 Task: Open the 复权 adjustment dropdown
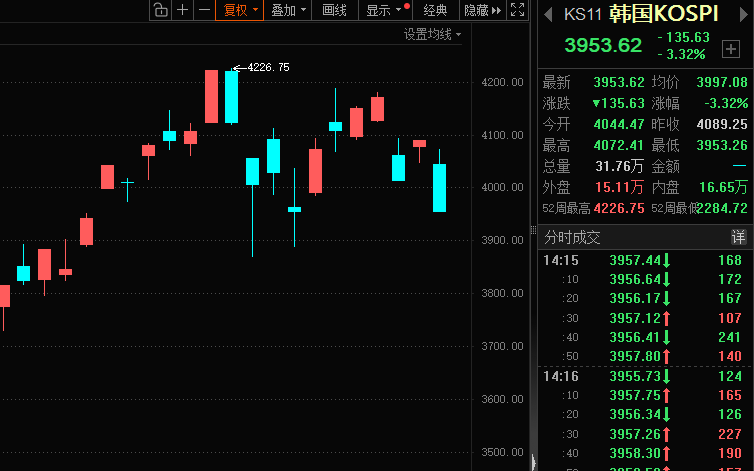(241, 10)
